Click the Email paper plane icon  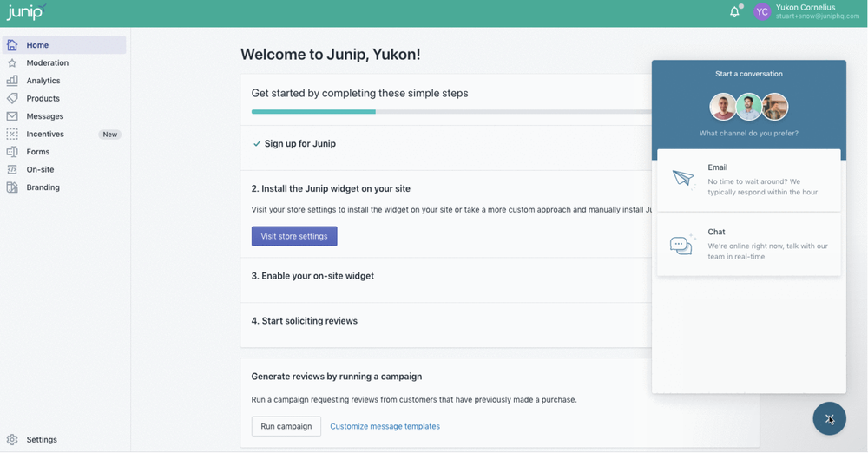683,179
